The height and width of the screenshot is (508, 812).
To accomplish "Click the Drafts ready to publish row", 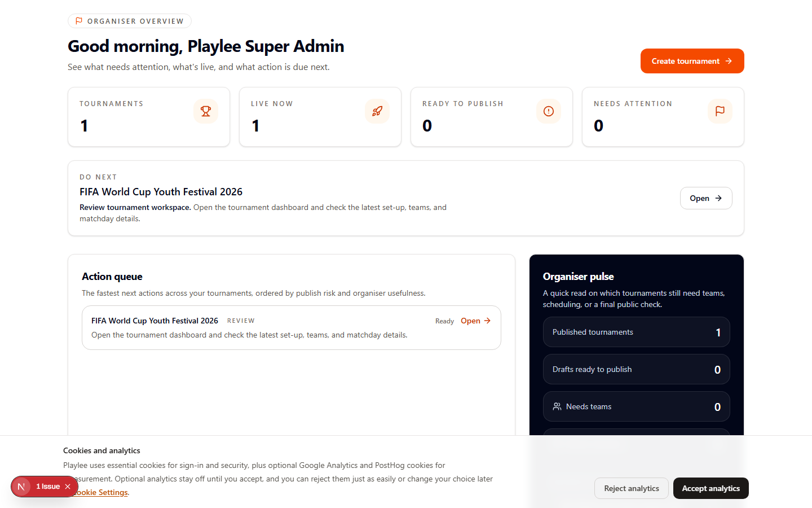I will tap(636, 369).
